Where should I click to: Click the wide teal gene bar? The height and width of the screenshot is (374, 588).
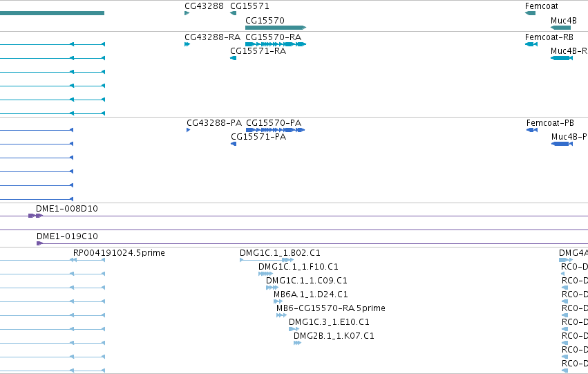pyautogui.click(x=52, y=13)
